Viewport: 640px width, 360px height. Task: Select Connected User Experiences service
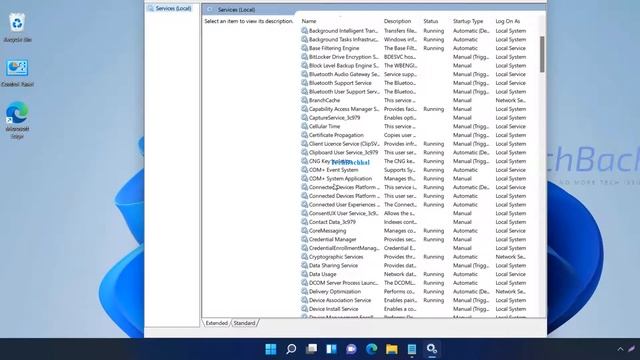414,204
